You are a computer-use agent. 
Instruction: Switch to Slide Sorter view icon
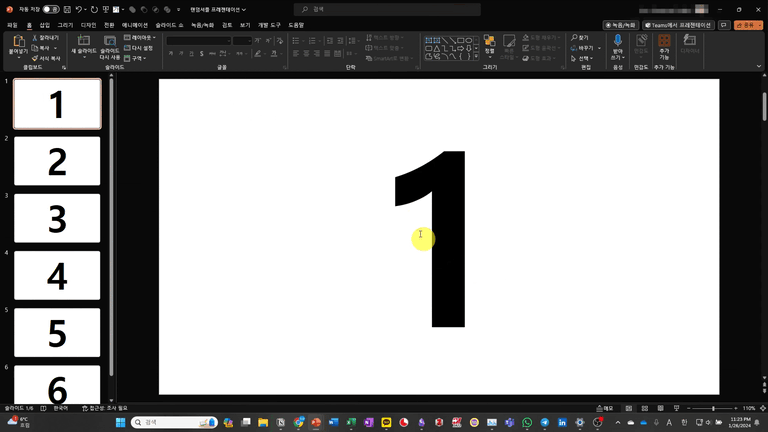pyautogui.click(x=645, y=408)
